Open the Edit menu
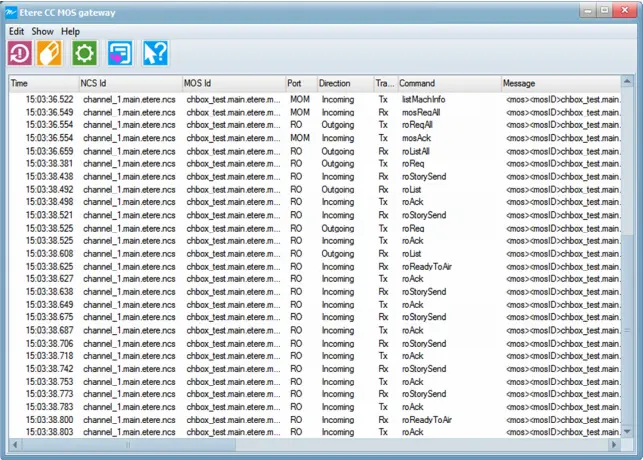Screen dimensions: 643x460 pyautogui.click(x=17, y=31)
